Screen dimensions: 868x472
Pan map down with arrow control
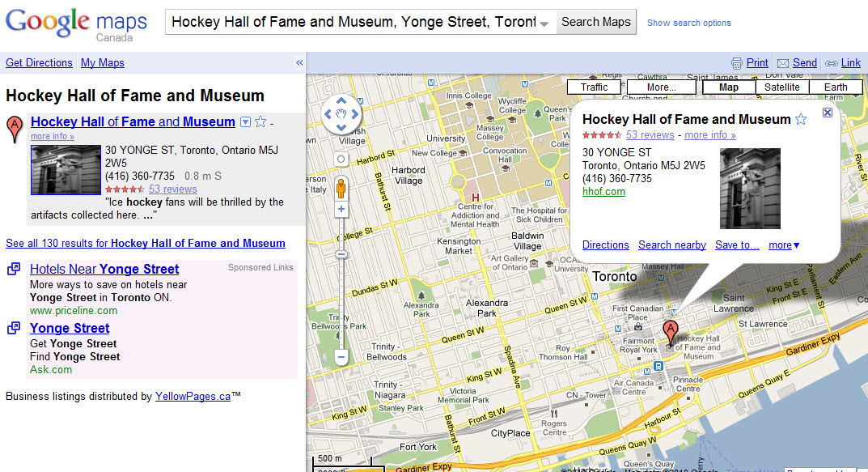[341, 127]
